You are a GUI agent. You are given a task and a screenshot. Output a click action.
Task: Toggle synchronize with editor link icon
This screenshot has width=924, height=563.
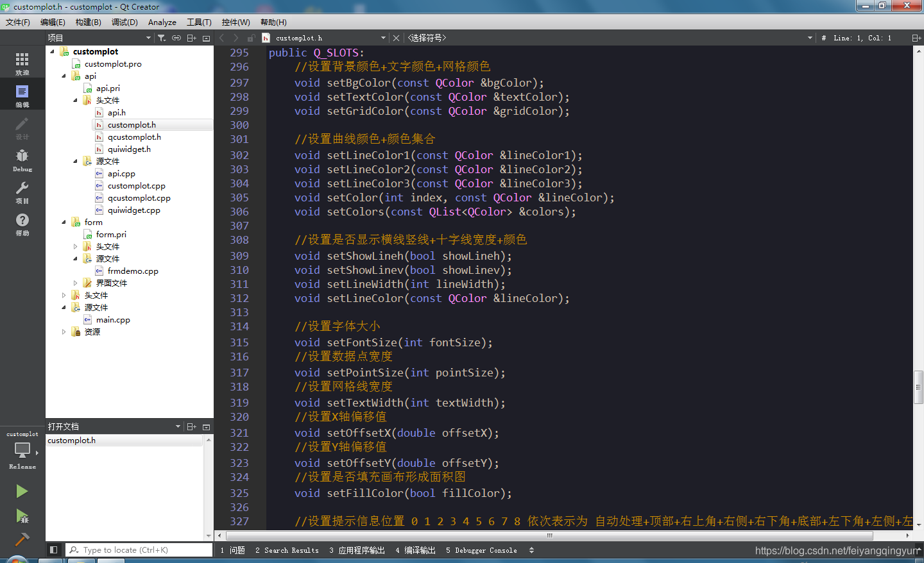176,38
